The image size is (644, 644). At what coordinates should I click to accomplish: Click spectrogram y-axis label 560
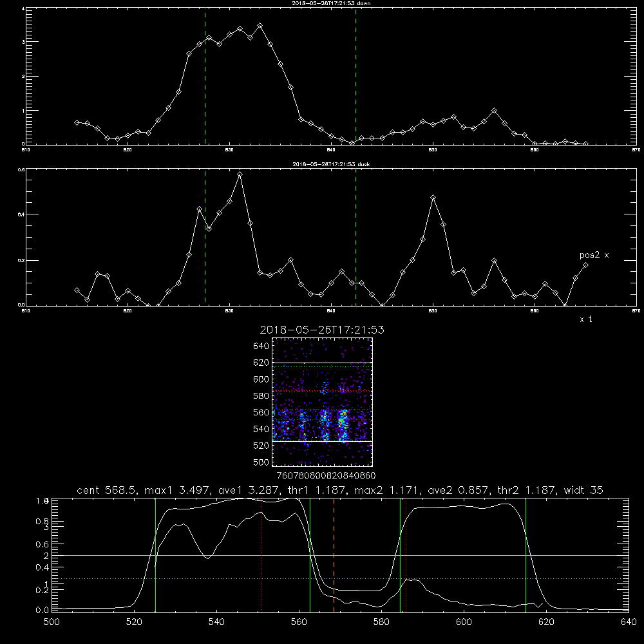261,412
